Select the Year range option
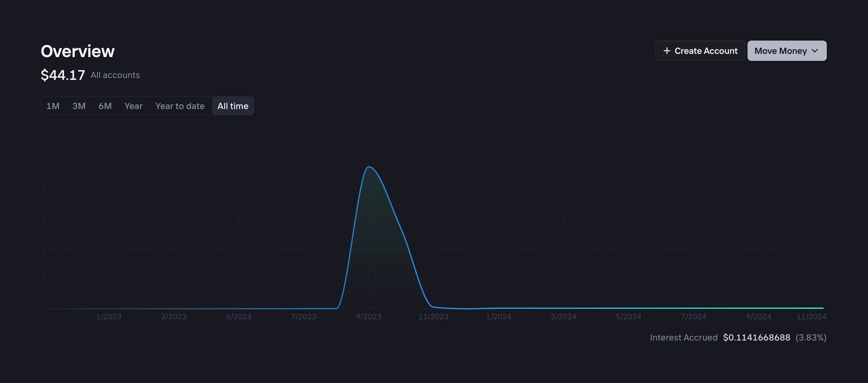 pos(133,106)
